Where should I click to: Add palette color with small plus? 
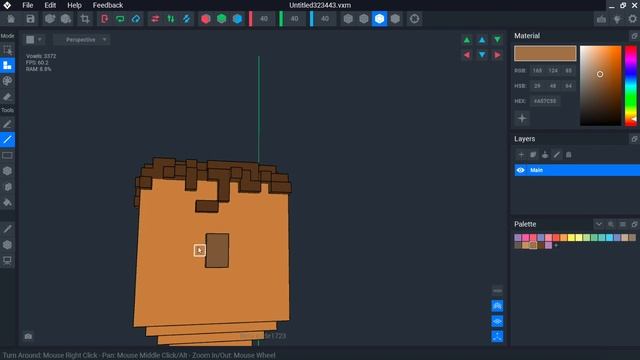556,245
